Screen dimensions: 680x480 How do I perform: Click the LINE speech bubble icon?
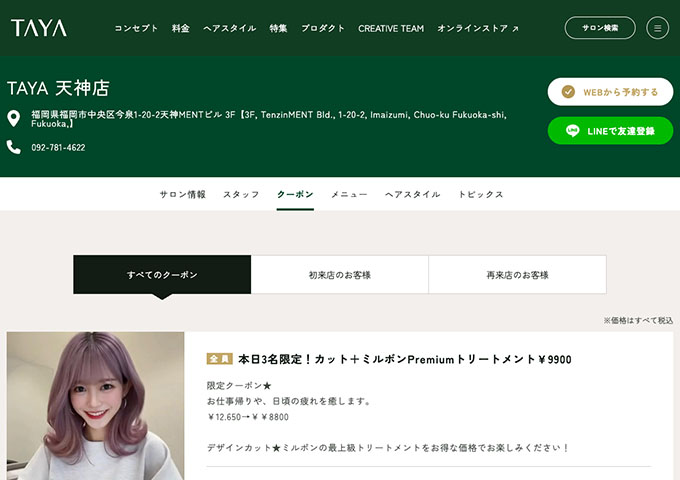[572, 131]
